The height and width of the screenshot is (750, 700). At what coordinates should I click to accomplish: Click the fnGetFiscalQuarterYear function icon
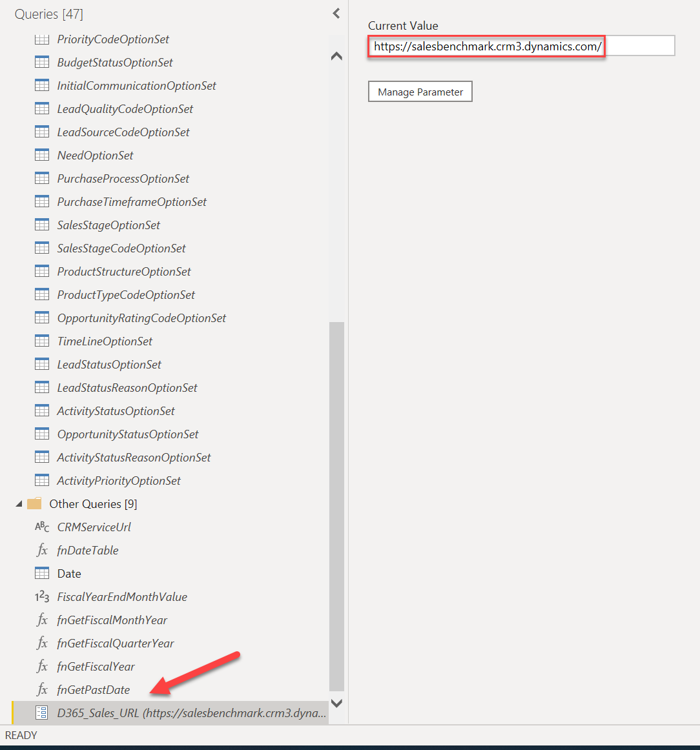pyautogui.click(x=42, y=644)
